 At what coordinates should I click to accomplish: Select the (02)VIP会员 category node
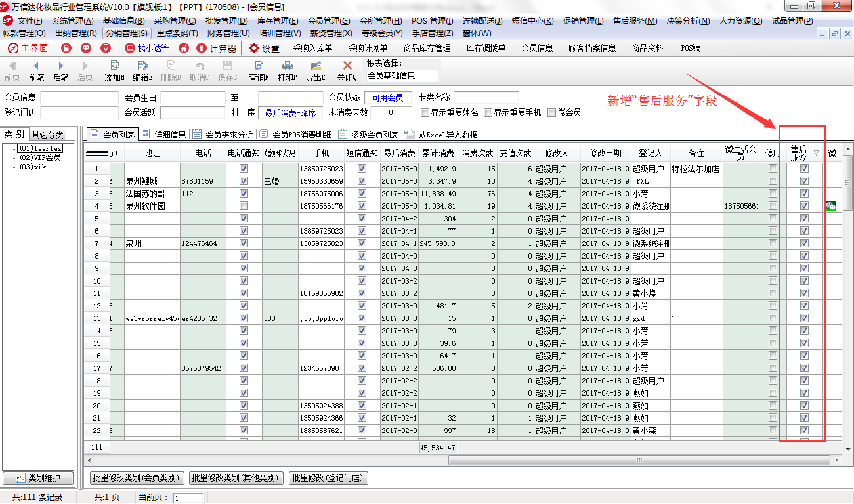tap(40, 157)
